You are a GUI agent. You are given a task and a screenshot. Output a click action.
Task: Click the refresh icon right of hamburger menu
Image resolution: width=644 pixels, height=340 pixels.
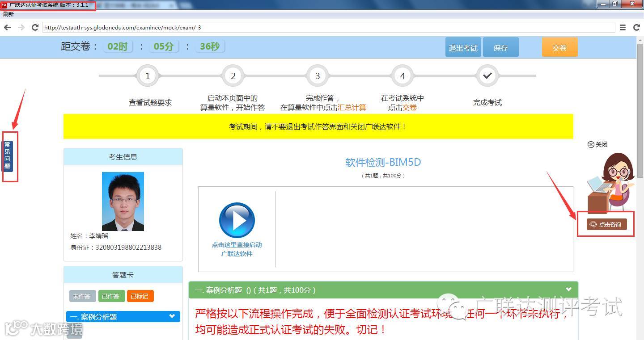click(637, 28)
